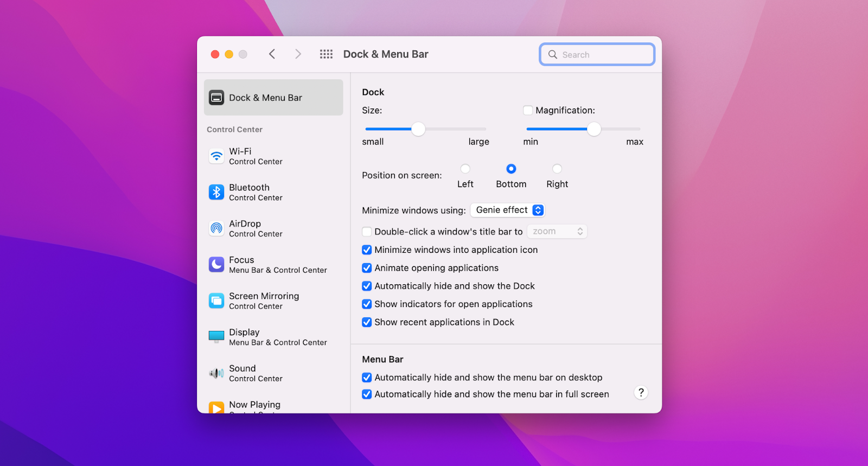This screenshot has width=868, height=466.
Task: Click the Screen Mirroring icon
Action: click(216, 301)
